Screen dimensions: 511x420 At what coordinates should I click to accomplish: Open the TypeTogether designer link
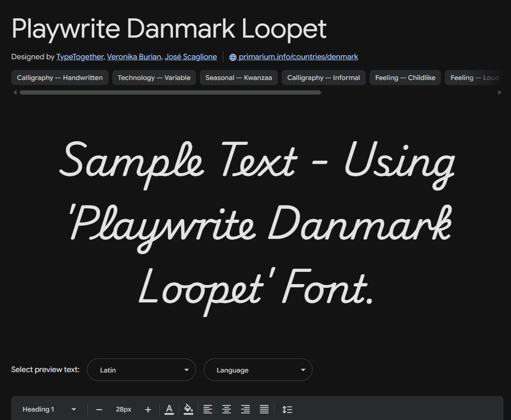(80, 57)
